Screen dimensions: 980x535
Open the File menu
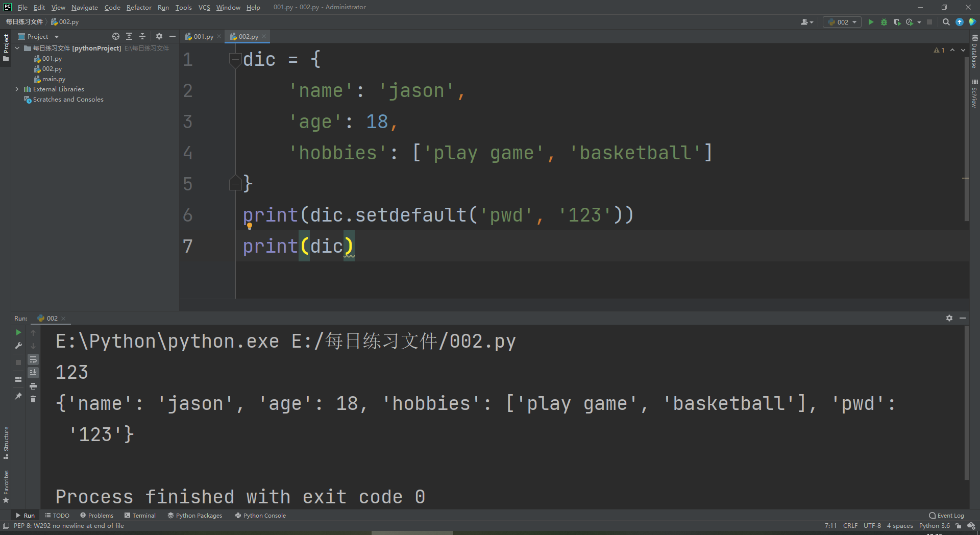click(22, 7)
